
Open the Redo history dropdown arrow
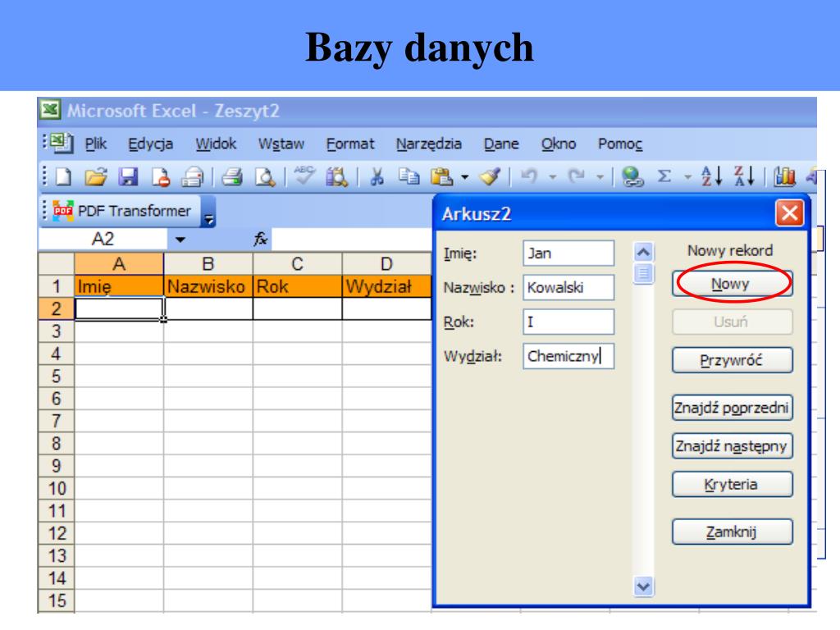tap(600, 177)
